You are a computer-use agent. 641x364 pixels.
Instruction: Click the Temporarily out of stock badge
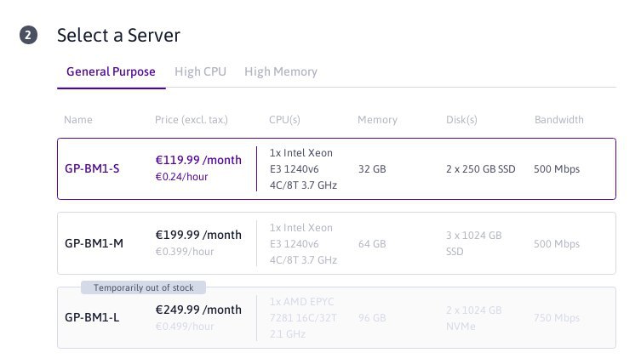pyautogui.click(x=143, y=287)
